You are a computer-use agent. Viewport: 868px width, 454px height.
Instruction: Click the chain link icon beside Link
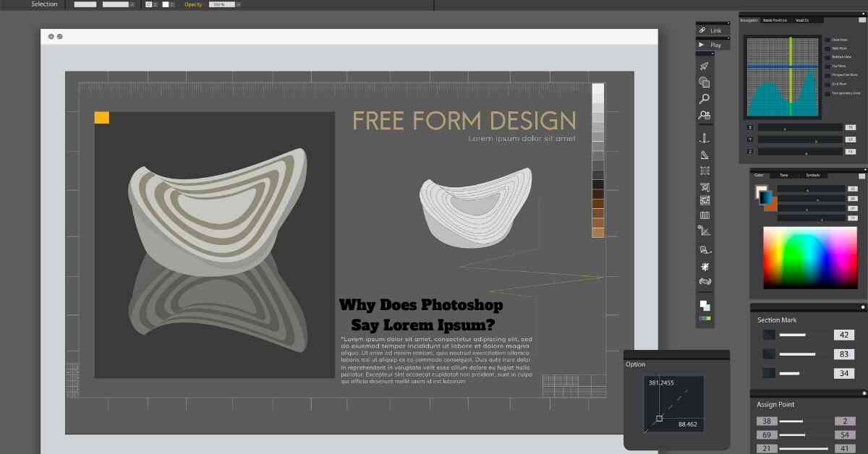tap(702, 30)
